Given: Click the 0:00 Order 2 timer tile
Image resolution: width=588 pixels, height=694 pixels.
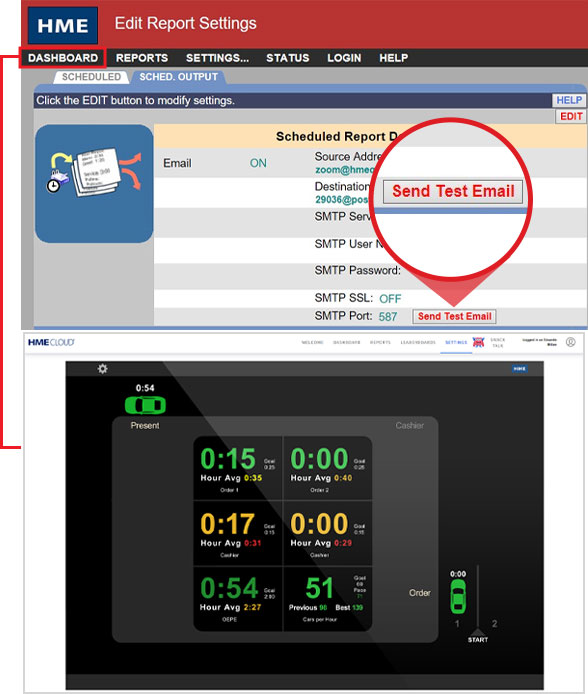Looking at the screenshot, I should [x=327, y=468].
